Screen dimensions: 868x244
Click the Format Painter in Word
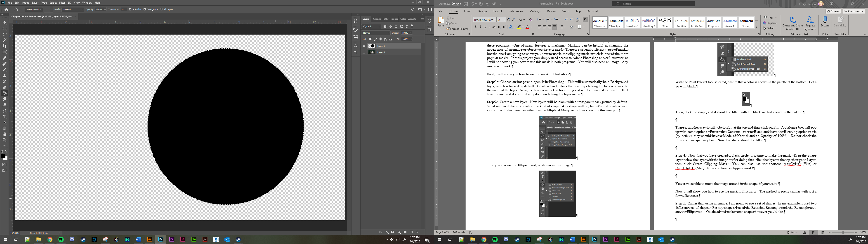pos(457,29)
